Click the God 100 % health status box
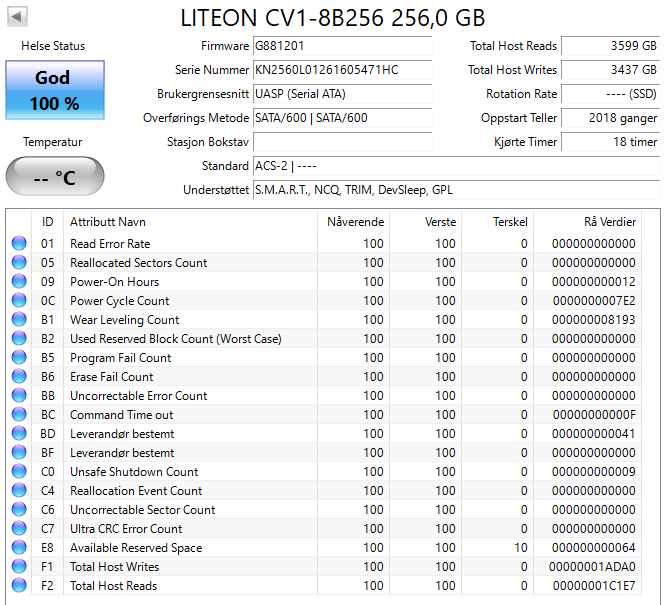 pyautogui.click(x=53, y=90)
